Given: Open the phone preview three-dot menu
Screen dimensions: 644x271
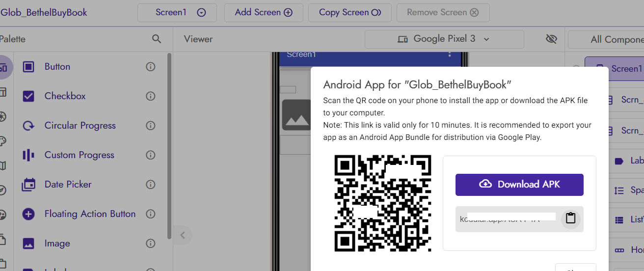Looking at the screenshot, I should (x=450, y=54).
